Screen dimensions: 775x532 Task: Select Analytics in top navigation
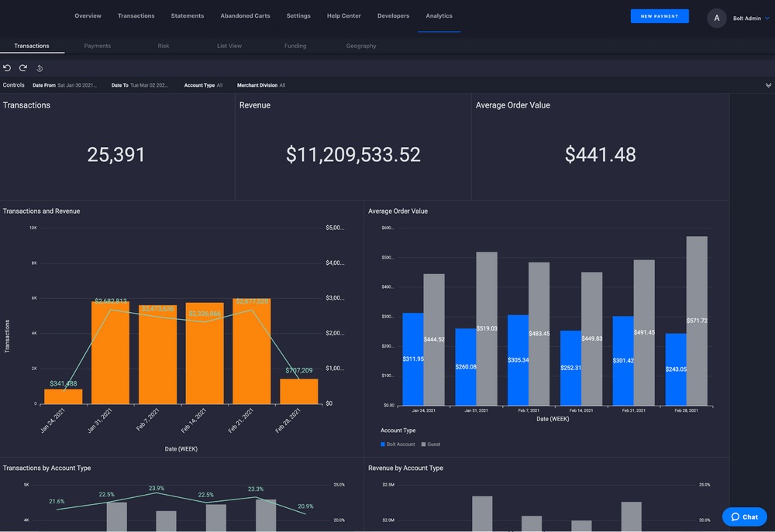[x=439, y=15]
